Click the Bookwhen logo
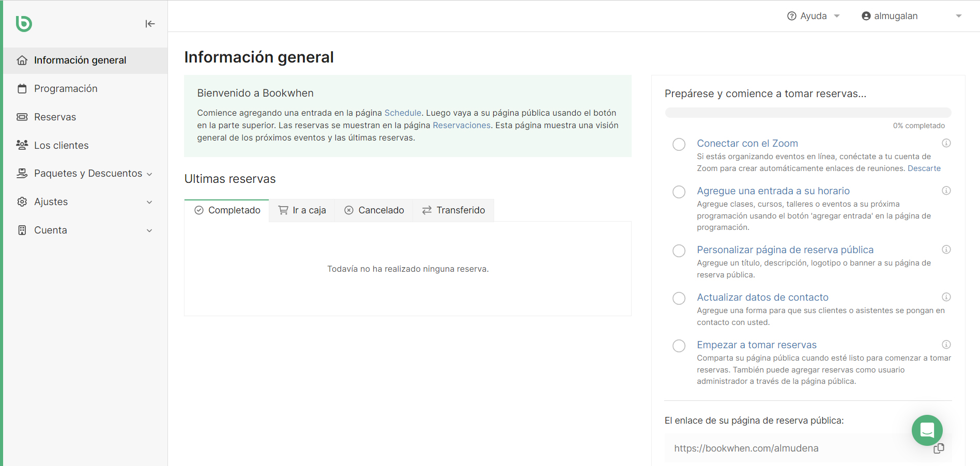The image size is (980, 466). click(23, 23)
